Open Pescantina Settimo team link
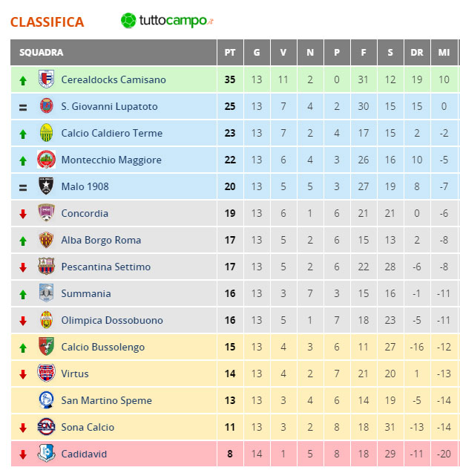 coord(106,267)
